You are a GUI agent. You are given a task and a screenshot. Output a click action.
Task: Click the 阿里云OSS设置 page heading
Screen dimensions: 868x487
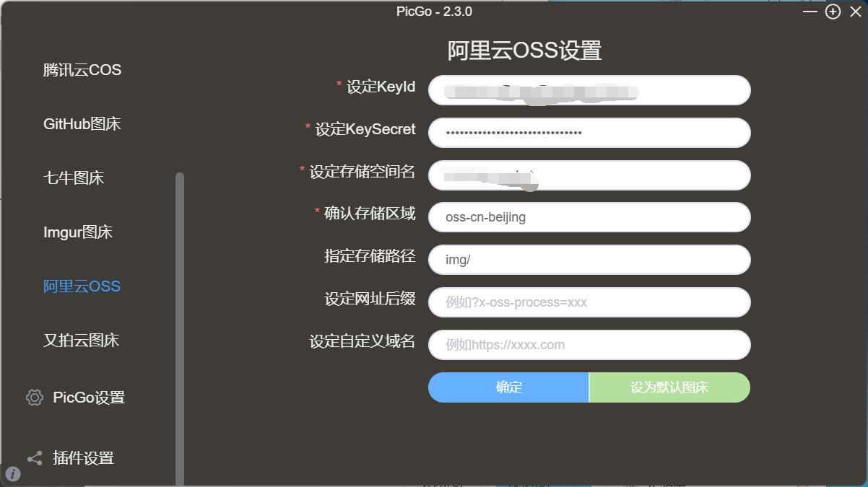[525, 51]
